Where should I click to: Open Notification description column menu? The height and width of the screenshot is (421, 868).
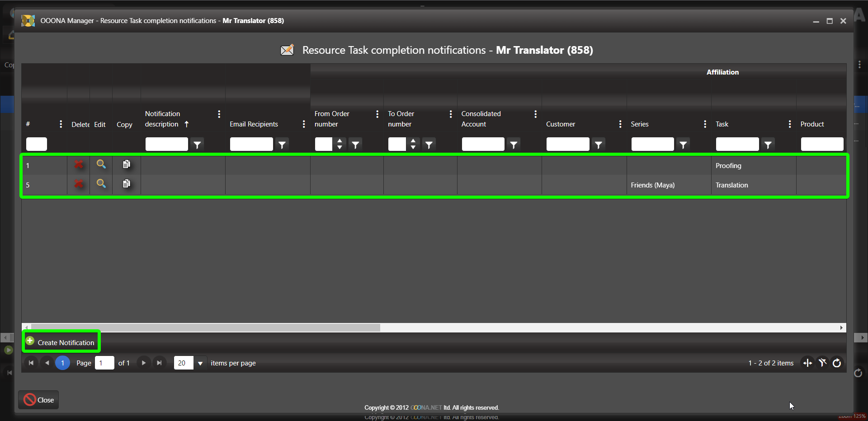(x=219, y=114)
